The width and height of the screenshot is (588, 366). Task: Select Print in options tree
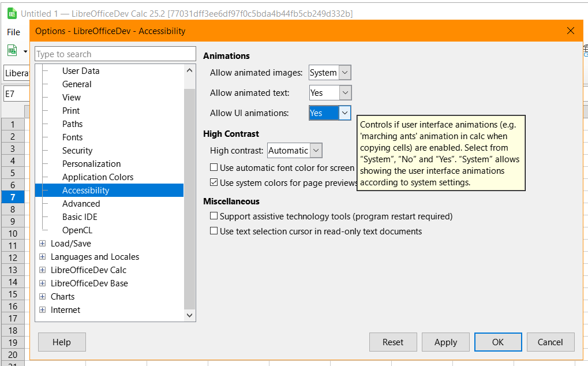[71, 111]
